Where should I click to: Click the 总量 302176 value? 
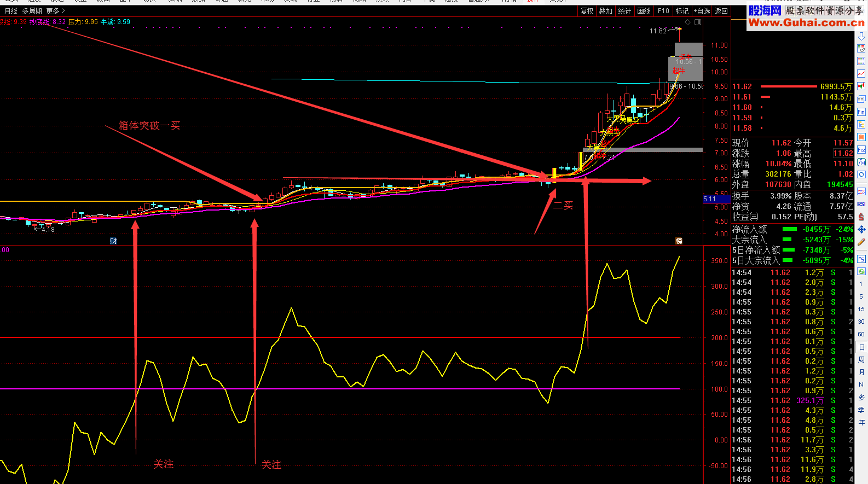pos(778,174)
